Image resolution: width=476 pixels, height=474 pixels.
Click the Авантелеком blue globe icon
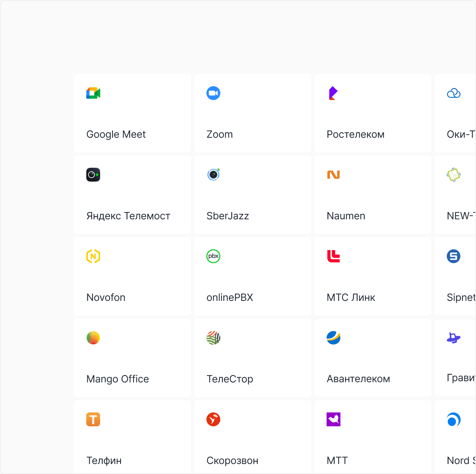click(x=334, y=338)
